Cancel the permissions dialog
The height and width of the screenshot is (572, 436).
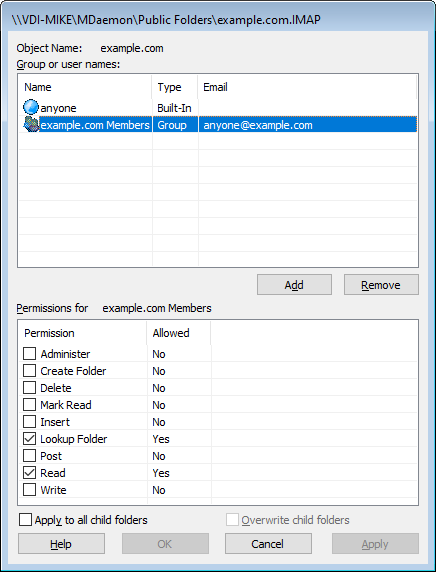pyautogui.click(x=268, y=544)
